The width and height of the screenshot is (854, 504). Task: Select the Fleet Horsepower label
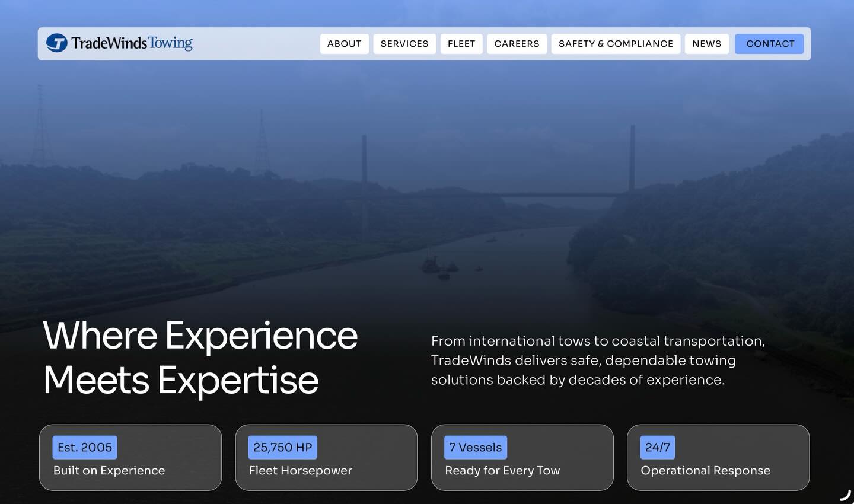301,471
